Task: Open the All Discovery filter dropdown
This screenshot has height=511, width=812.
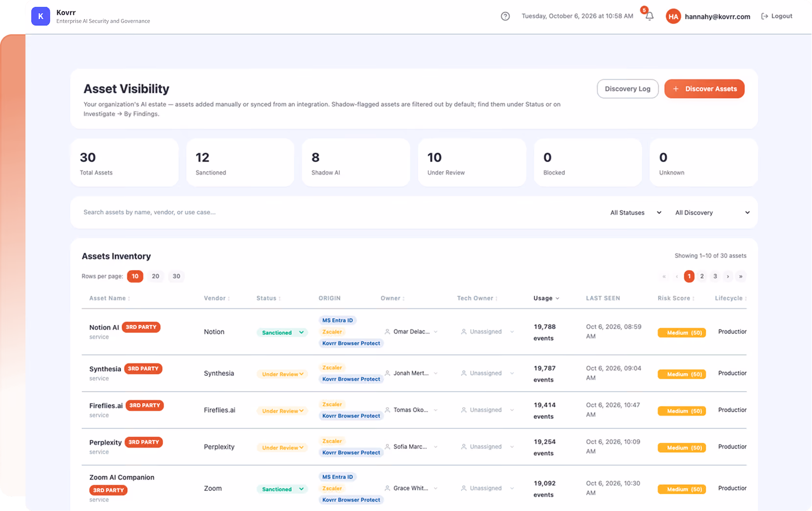Action: (x=713, y=212)
